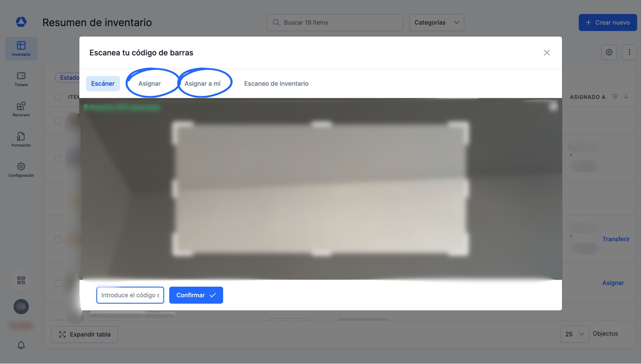Tick the checkbox on the table's Asignar row
Image resolution: width=642 pixels, height=364 pixels.
[58, 283]
